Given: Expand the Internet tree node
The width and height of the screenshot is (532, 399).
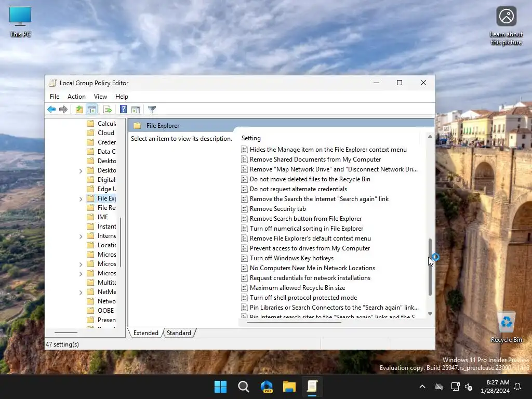Looking at the screenshot, I should point(81,236).
